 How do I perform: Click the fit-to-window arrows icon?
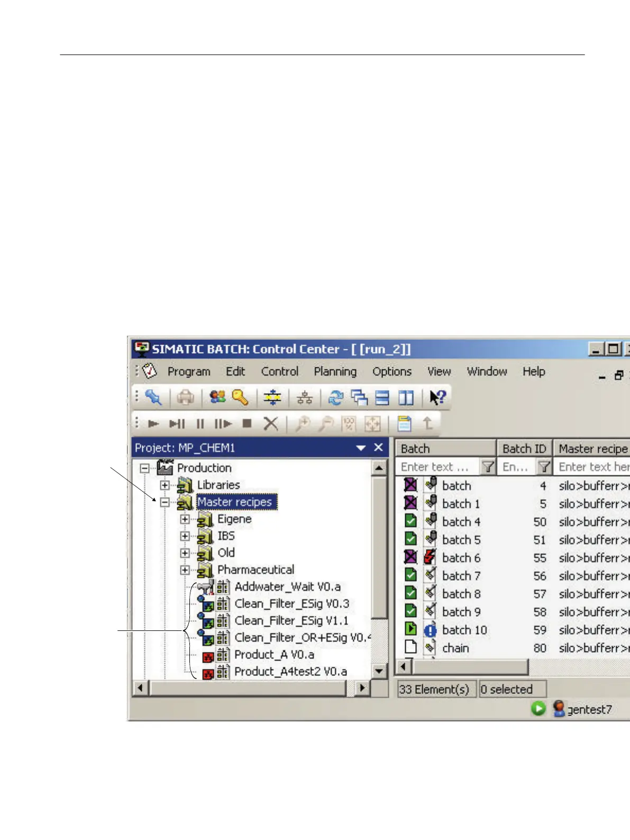click(373, 423)
